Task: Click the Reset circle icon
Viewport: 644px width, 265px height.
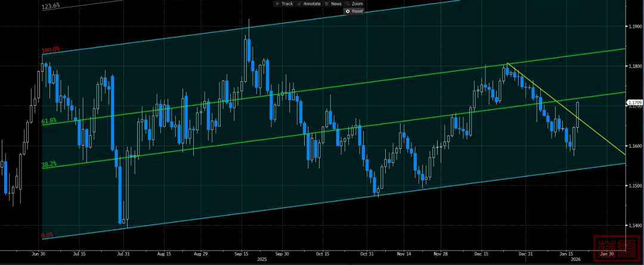Action: pos(348,11)
